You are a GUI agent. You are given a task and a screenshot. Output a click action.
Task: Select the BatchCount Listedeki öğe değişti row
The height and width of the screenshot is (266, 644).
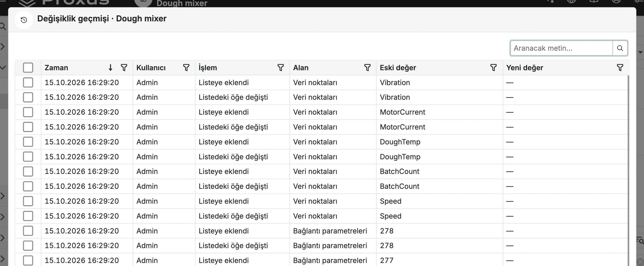pos(322,186)
